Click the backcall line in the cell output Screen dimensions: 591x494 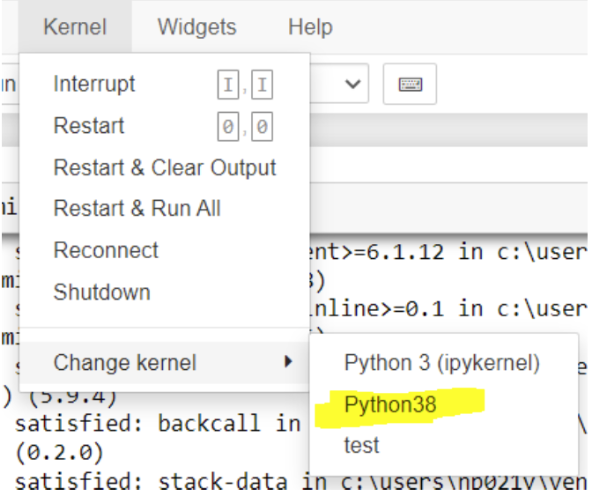(158, 423)
